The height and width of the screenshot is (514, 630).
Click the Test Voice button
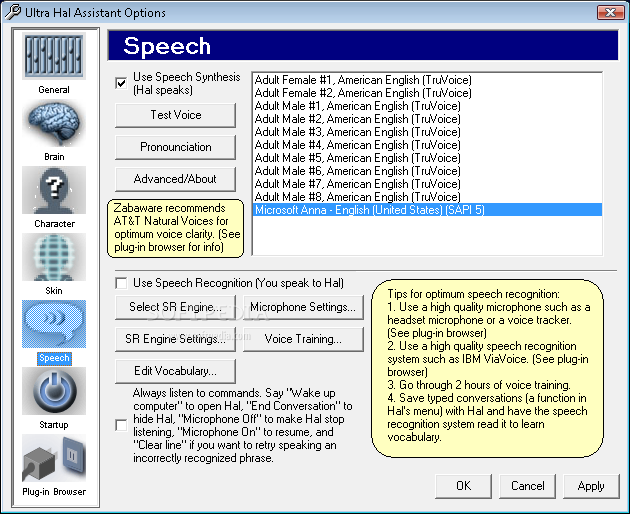[176, 115]
